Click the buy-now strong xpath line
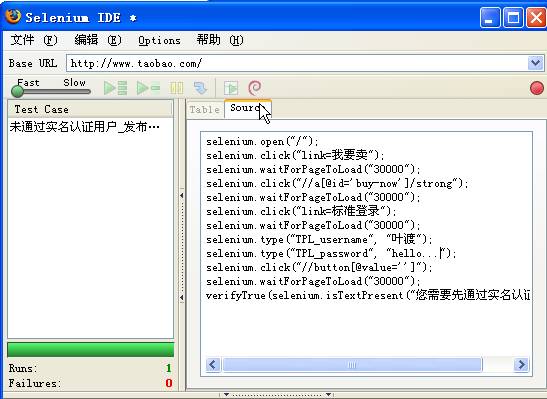Image resolution: width=547 pixels, height=399 pixels. pos(337,183)
